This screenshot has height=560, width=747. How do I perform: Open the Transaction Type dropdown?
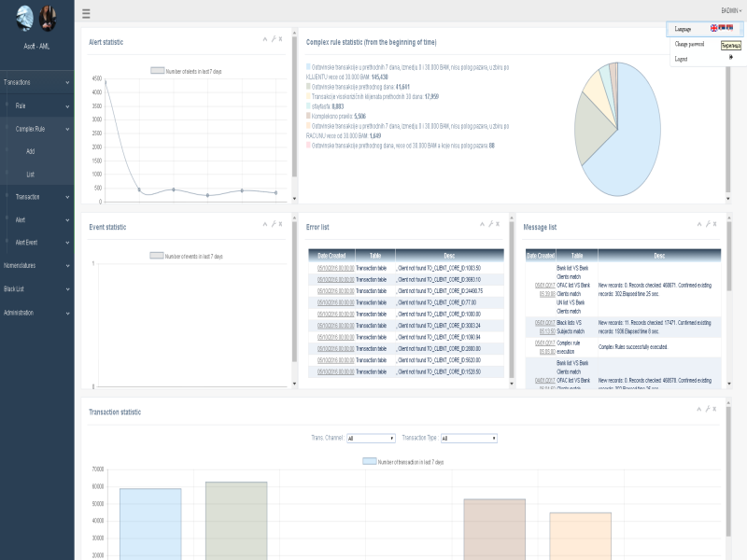[x=469, y=438]
